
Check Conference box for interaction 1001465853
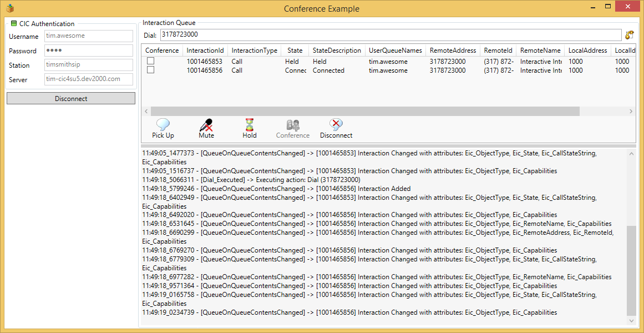pos(150,61)
